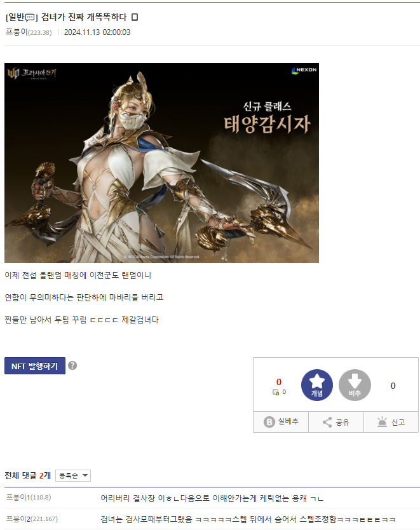This screenshot has width=420, height=530.
Task: Click the post title 검녀가 진짜 개똑똑하다
Action: (84, 17)
